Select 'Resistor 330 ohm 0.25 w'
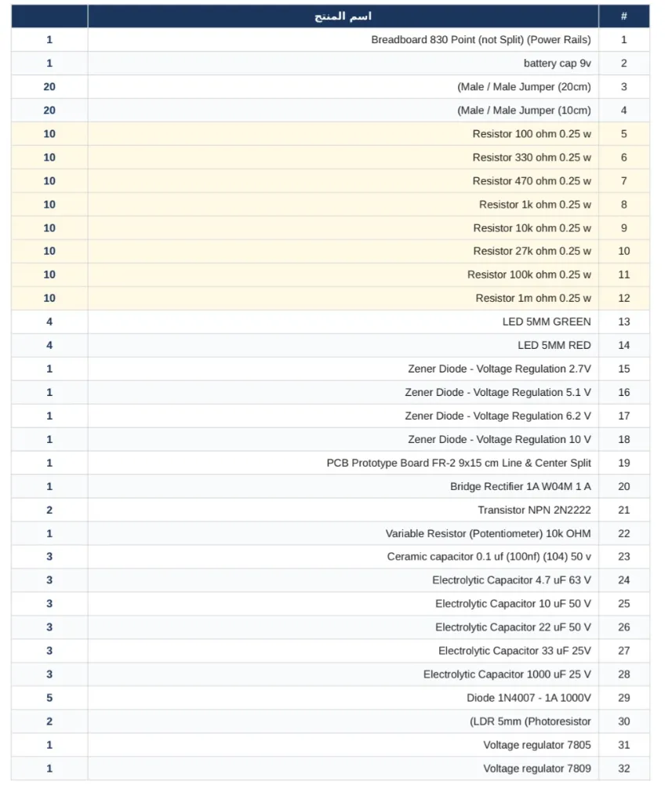 coord(532,158)
